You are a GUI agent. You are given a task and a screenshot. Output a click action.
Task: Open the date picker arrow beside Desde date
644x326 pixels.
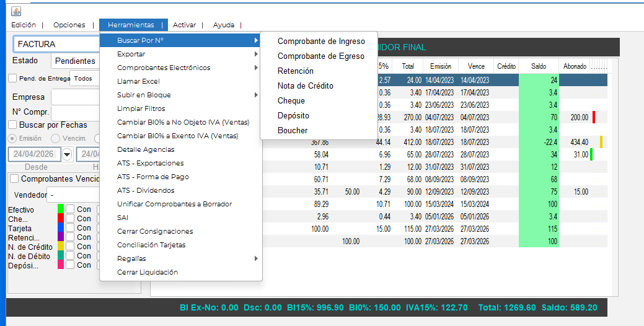pyautogui.click(x=67, y=154)
